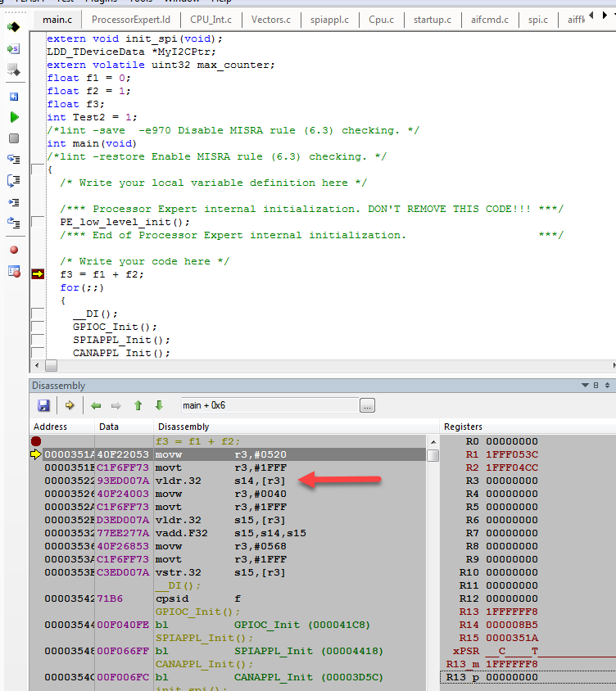The height and width of the screenshot is (691, 616).
Task: Click the Disassembly panel dock/float icon
Action: point(596,385)
